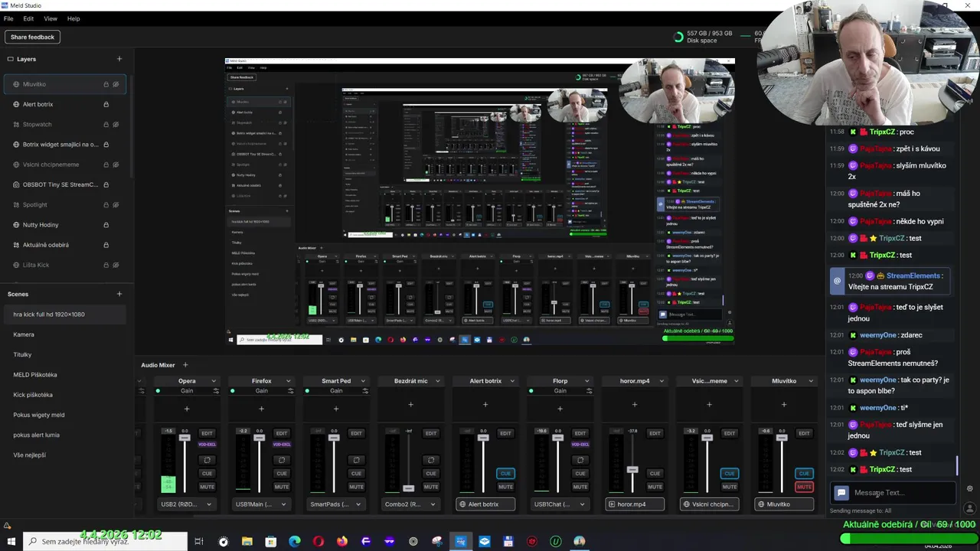Click the lock icon on the Aktuálně odebírá layer
Viewport: 980px width, 551px height.
pos(106,245)
